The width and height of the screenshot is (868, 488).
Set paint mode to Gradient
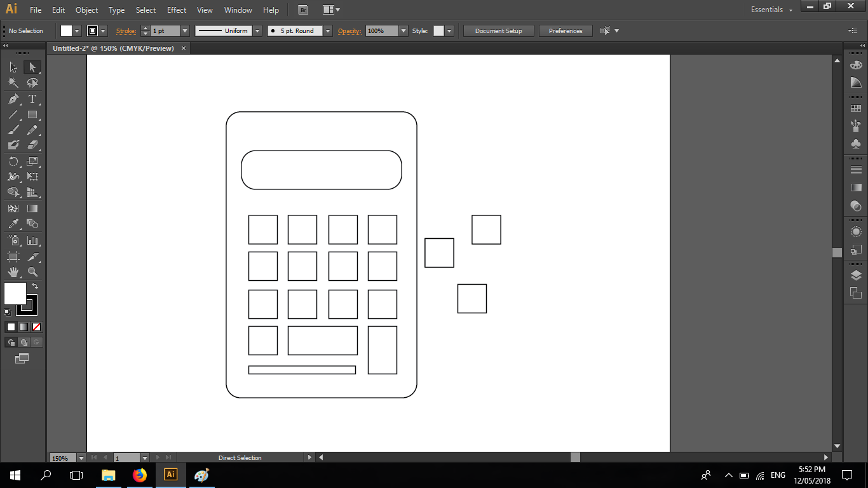[24, 327]
